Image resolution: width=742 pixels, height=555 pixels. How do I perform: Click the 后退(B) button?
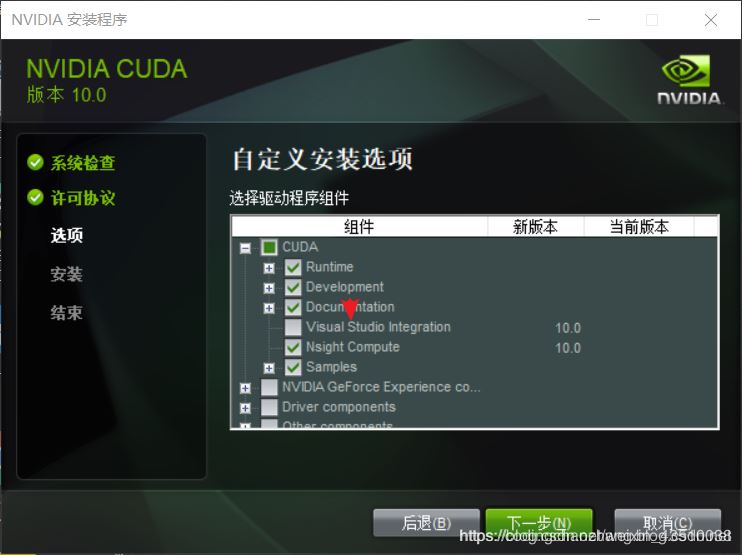coord(426,523)
